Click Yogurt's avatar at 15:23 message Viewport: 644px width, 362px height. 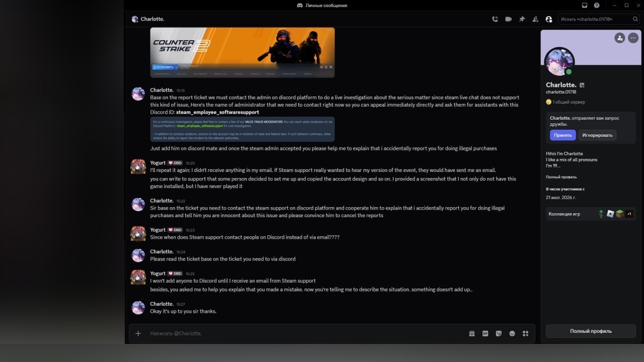[138, 233]
